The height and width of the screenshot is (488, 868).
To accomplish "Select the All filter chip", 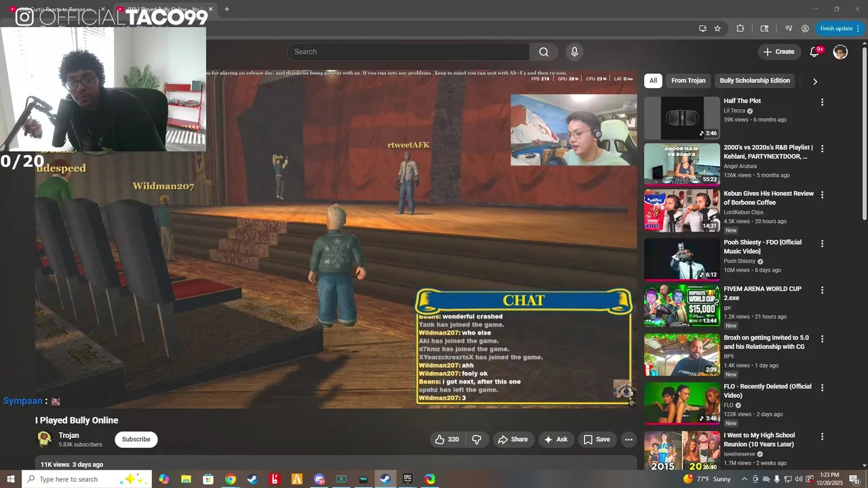I will pyautogui.click(x=653, y=81).
